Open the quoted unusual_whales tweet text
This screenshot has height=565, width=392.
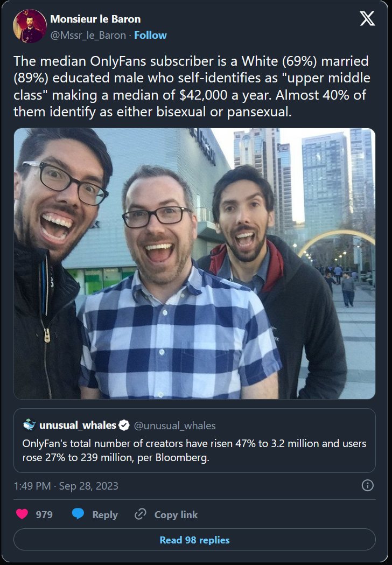click(194, 450)
